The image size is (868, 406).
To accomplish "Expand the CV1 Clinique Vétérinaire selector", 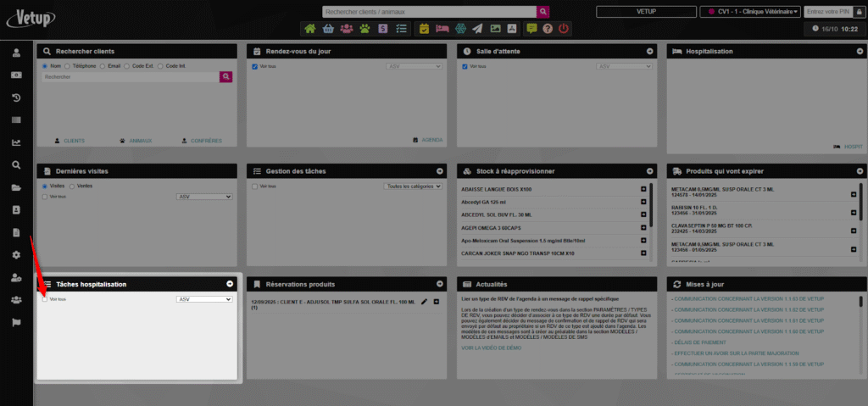I will (750, 12).
